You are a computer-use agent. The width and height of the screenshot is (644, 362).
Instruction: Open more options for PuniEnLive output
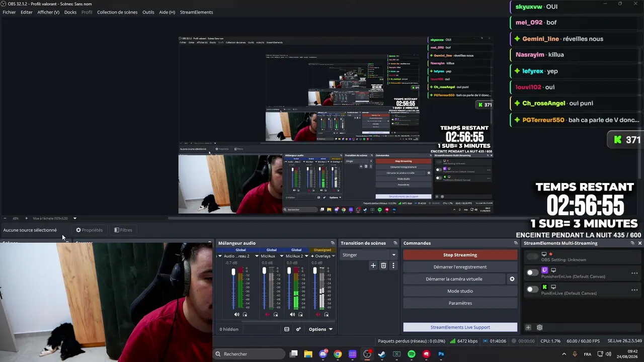coord(634,290)
